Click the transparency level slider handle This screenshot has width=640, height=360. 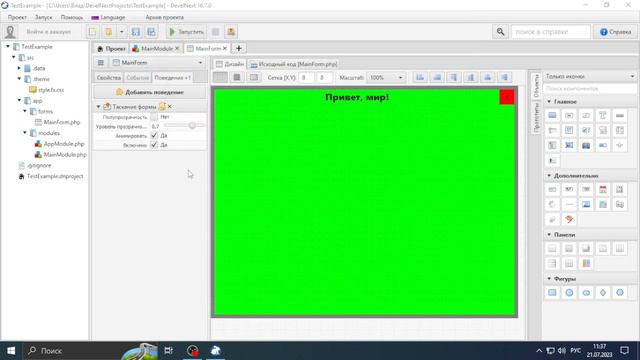pos(192,126)
